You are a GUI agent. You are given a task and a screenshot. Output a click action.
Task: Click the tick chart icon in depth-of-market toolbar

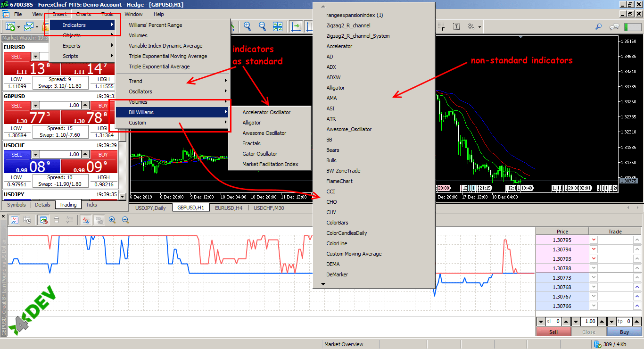15,220
